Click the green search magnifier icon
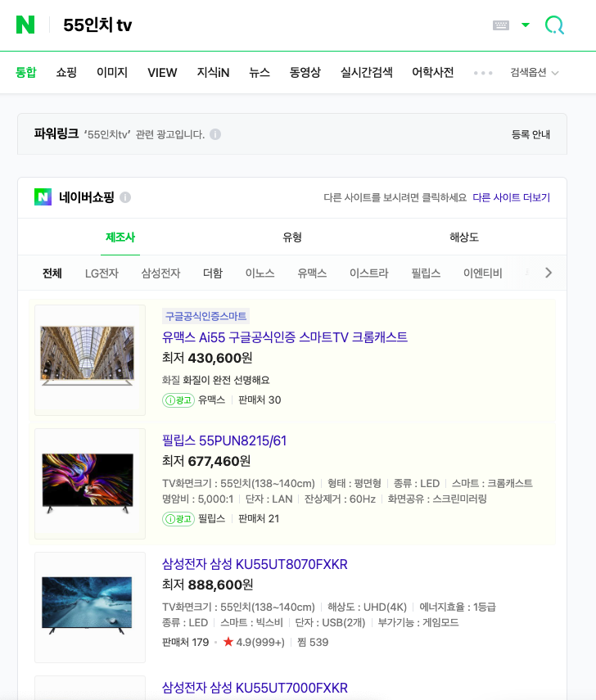596x700 pixels. point(554,25)
